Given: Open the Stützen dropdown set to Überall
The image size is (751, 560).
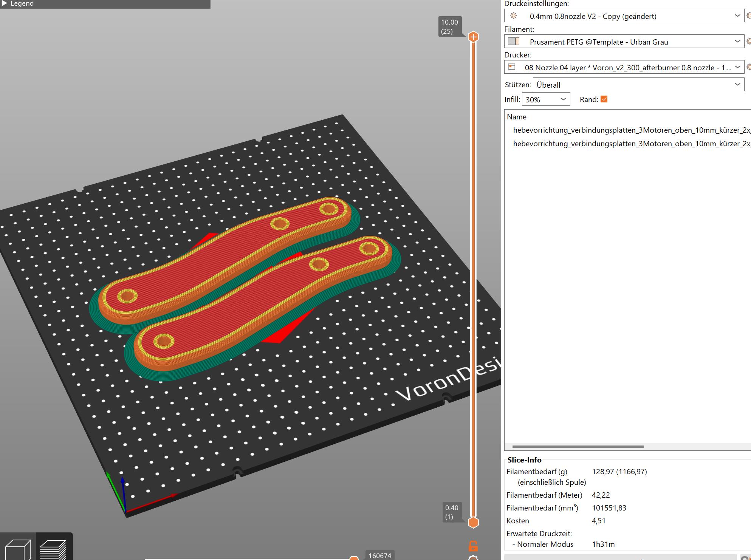Looking at the screenshot, I should tap(638, 85).
